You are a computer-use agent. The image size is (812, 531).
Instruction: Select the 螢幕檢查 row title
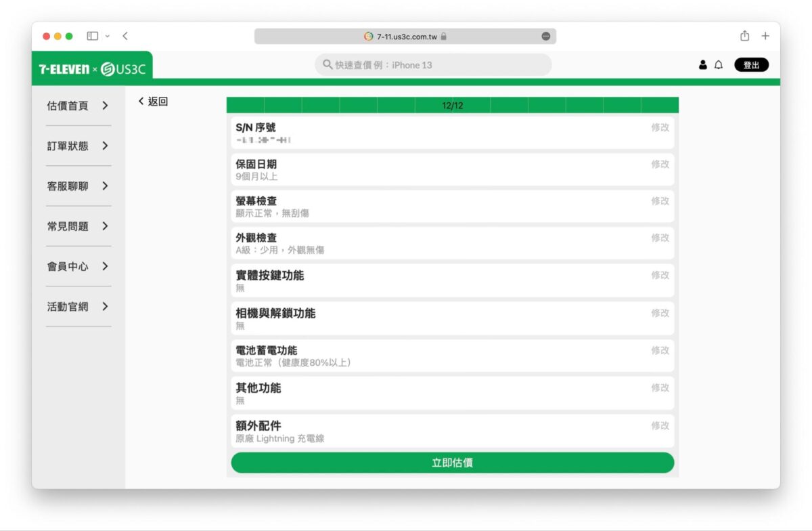click(256, 201)
